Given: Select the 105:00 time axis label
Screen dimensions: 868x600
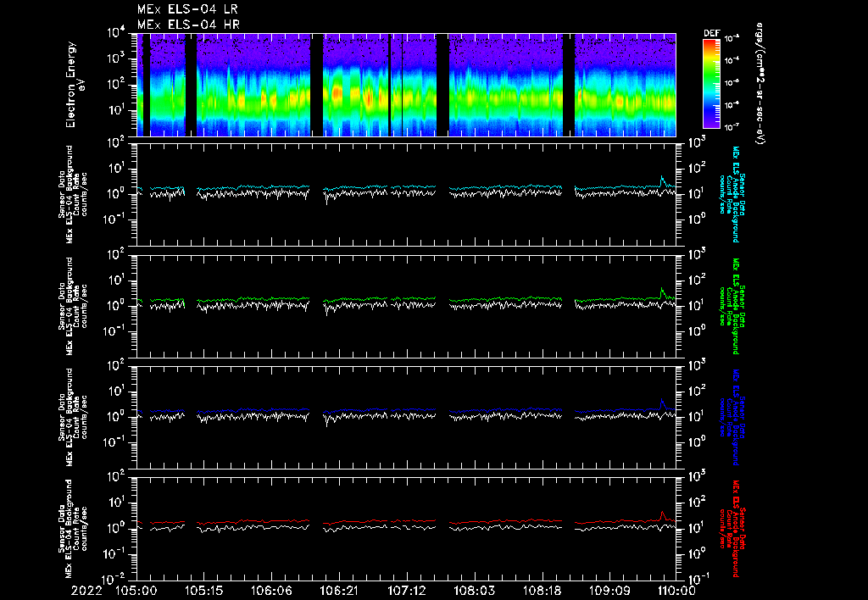Looking at the screenshot, I should point(136,591).
